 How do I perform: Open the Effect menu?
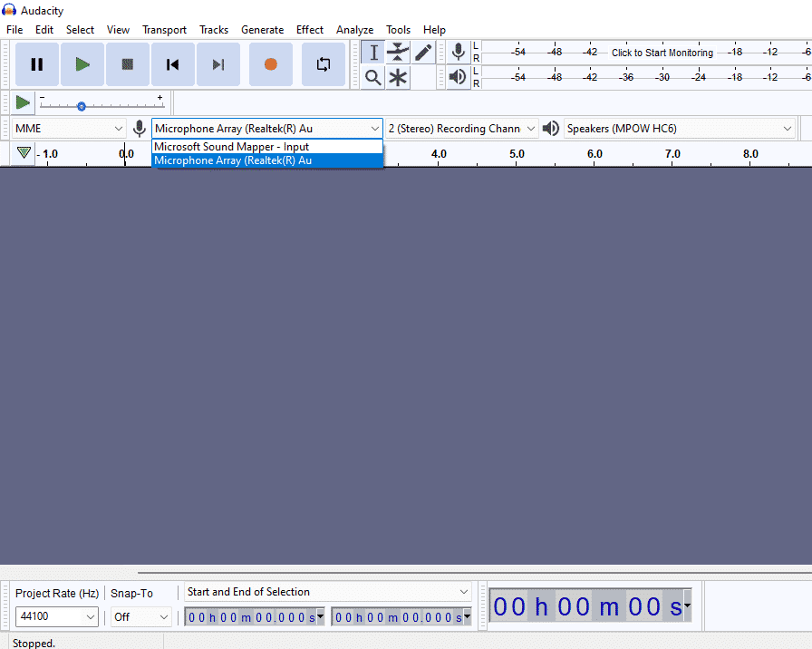(x=310, y=30)
